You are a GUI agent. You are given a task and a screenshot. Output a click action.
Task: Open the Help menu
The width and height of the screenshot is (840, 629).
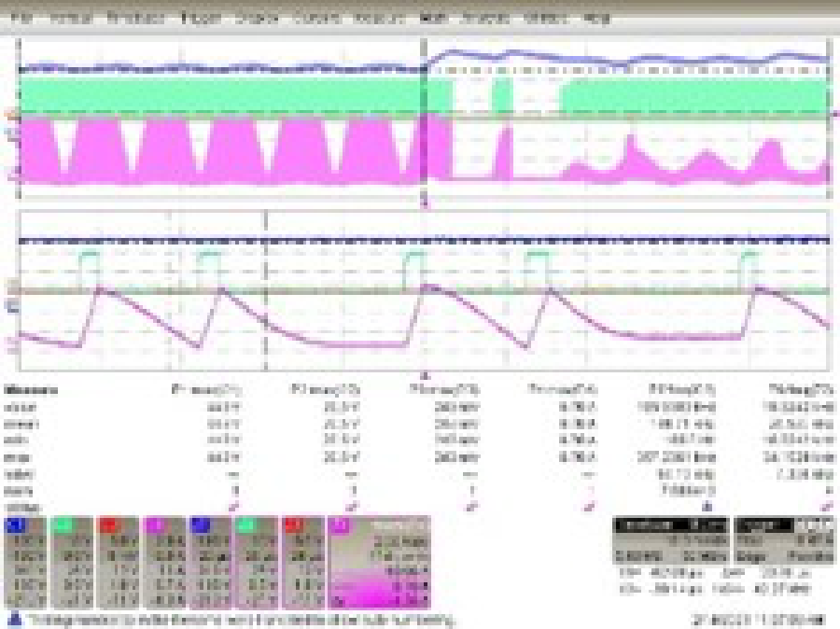(596, 18)
